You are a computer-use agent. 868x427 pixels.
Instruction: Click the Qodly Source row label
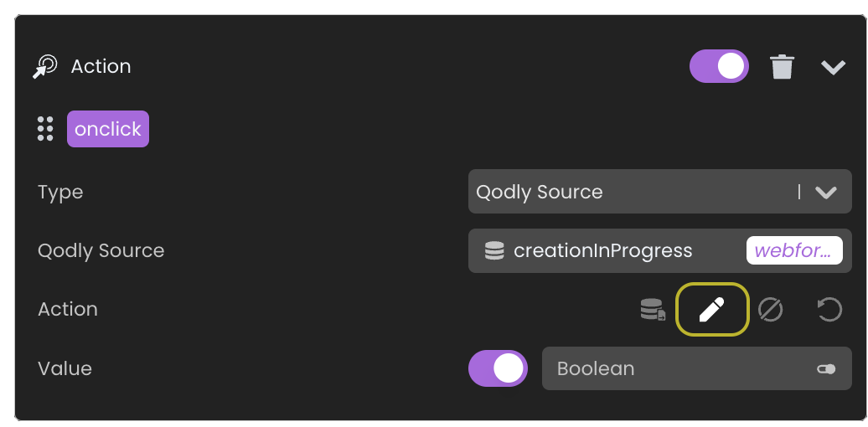coord(101,250)
